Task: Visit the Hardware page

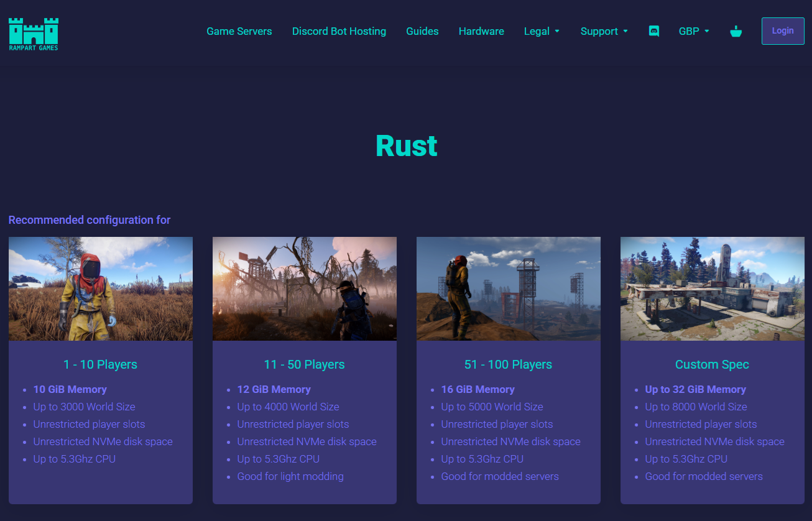Action: (x=481, y=30)
